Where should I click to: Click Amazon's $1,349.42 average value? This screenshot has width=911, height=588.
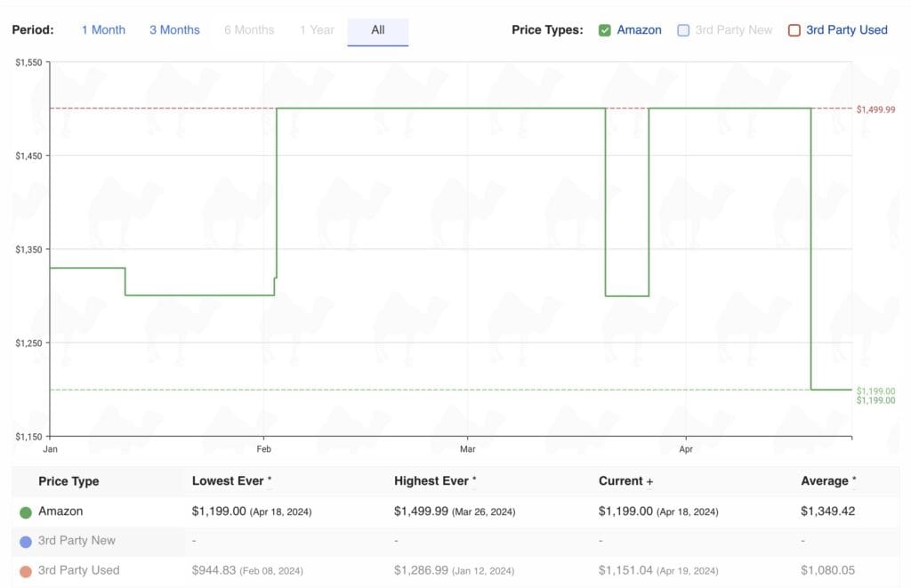827,511
